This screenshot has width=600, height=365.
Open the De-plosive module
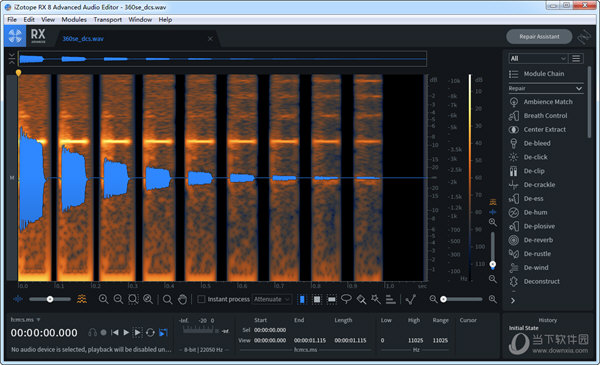click(532, 226)
